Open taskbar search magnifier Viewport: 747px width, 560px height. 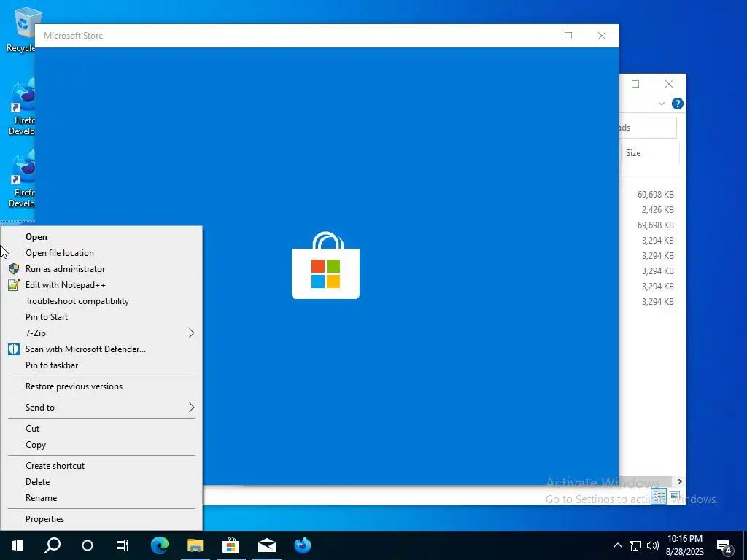pos(53,545)
